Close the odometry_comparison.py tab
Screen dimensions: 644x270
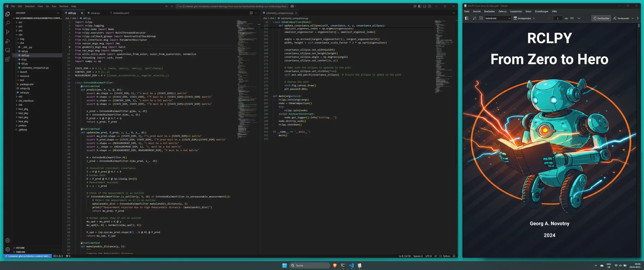click(x=296, y=13)
